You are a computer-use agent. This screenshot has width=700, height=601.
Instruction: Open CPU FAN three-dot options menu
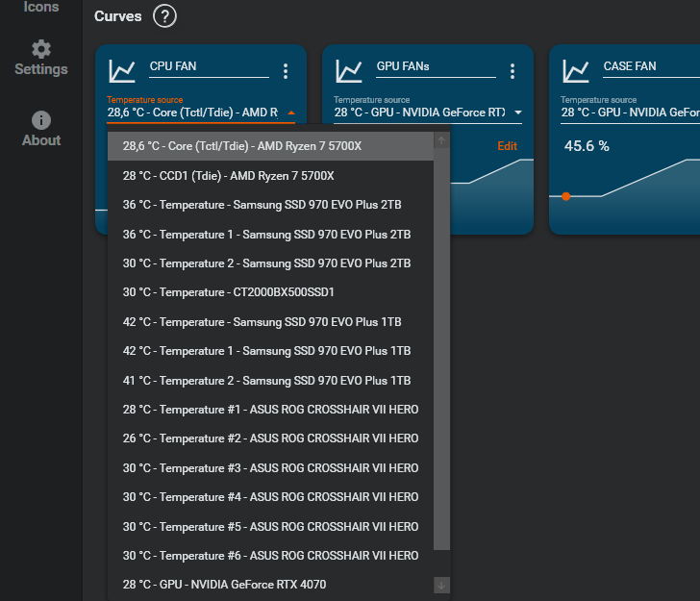point(286,71)
